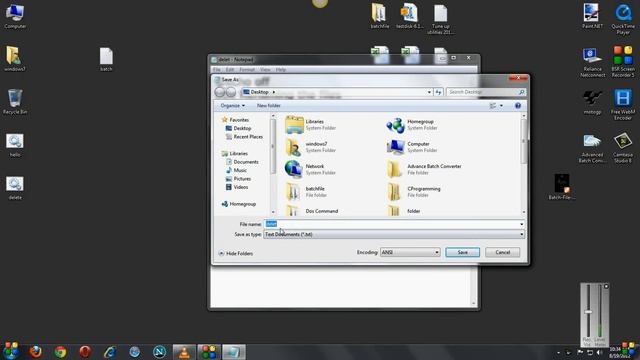Expand the Save as type dropdown
The image size is (640, 360).
pos(521,235)
